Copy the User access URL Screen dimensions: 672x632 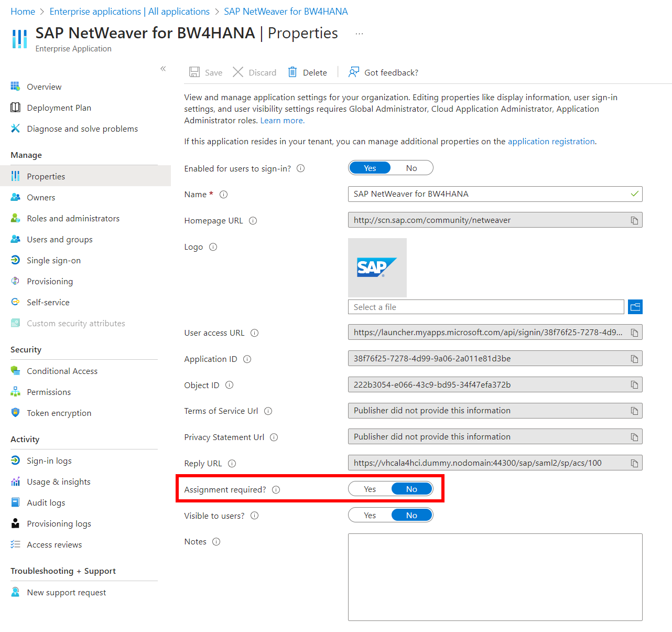634,333
